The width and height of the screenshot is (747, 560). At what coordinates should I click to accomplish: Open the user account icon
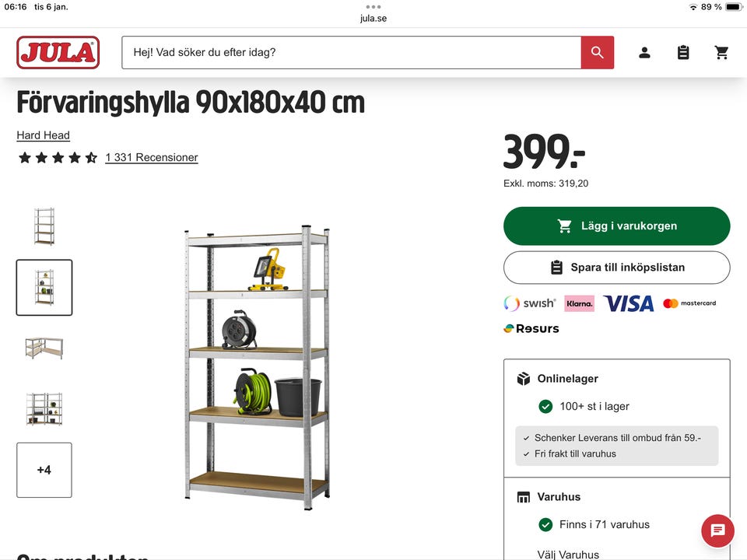[644, 52]
